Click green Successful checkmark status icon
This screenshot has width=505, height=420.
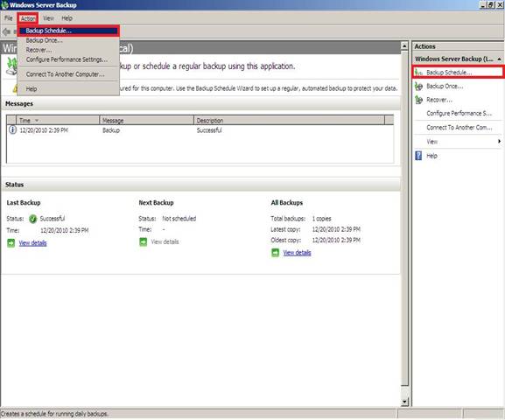33,219
